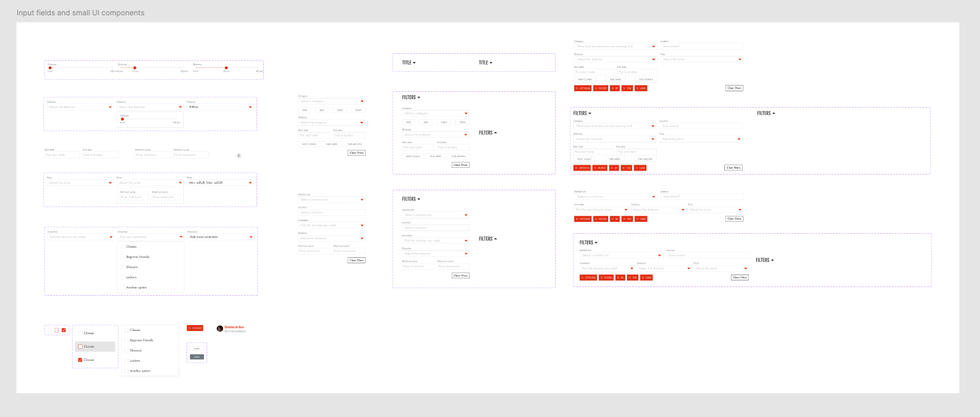The height and width of the screenshot is (417, 980).
Task: Click the X icon on the PICKED chip
Action: point(596,88)
